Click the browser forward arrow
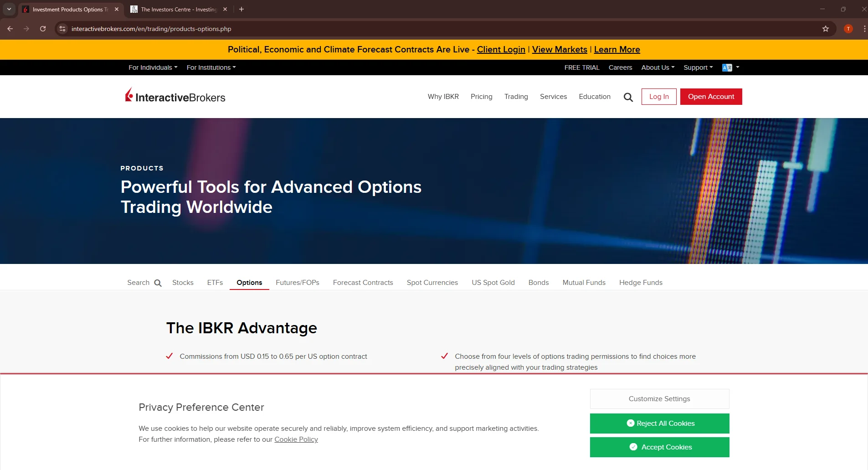Screen dimensions: 868x470 tap(26, 29)
